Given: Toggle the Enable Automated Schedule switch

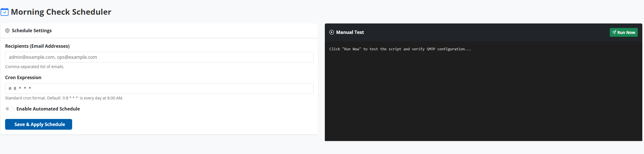Looking at the screenshot, I should [x=10, y=109].
